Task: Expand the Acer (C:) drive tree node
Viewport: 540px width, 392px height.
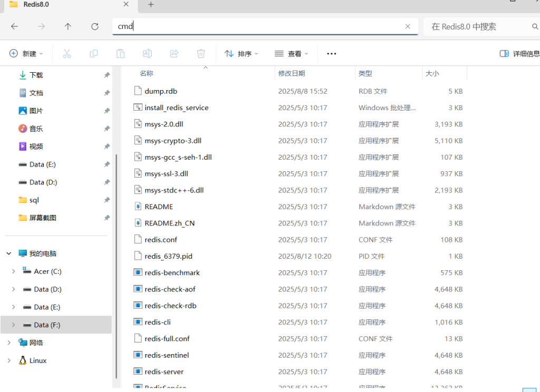Action: [13, 271]
